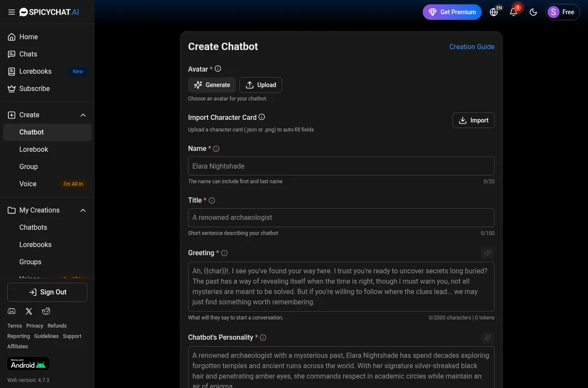Viewport: 588px width, 388px height.
Task: Click the Chatbot's Personality info icon
Action: tap(263, 337)
